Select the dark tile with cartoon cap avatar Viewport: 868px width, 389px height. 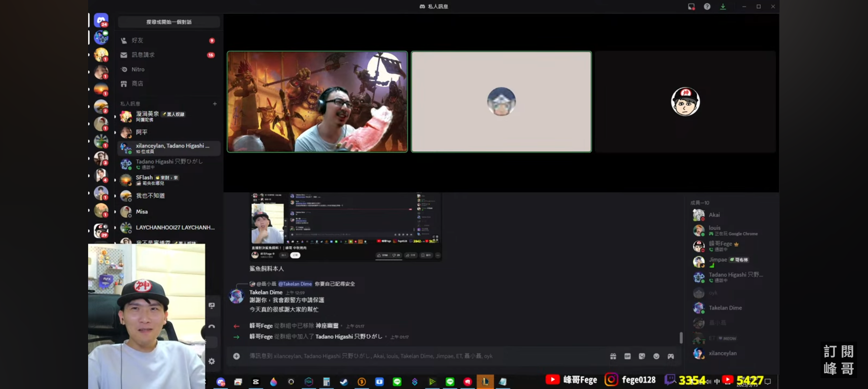click(685, 102)
